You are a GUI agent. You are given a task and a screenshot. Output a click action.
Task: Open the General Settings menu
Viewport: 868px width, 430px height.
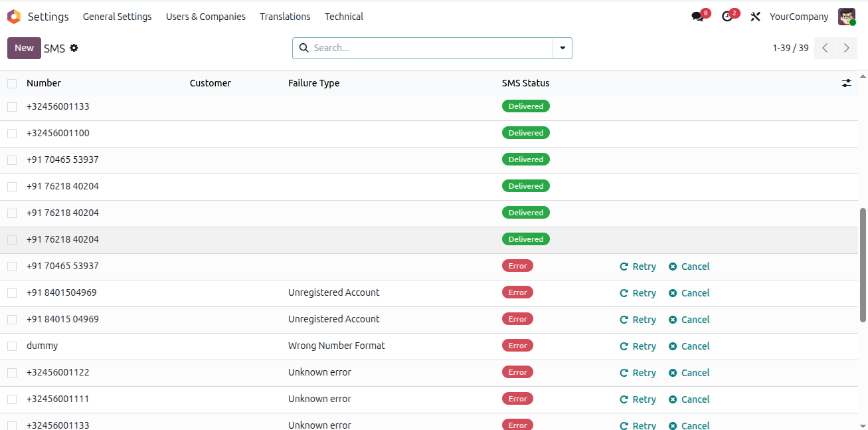[x=117, y=17]
